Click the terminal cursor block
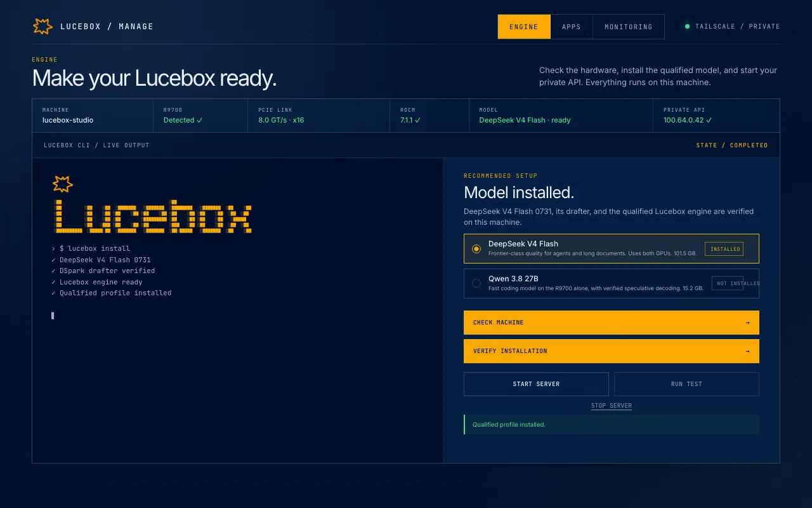 53,316
